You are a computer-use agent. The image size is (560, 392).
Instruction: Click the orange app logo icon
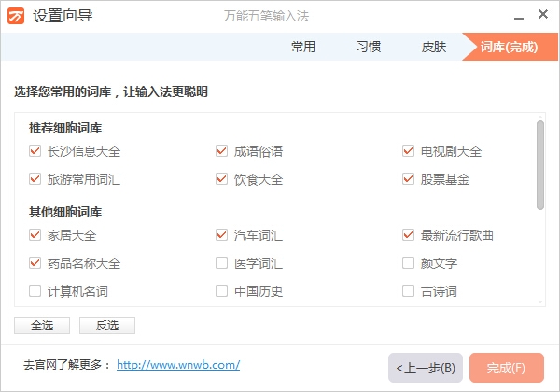pos(16,16)
